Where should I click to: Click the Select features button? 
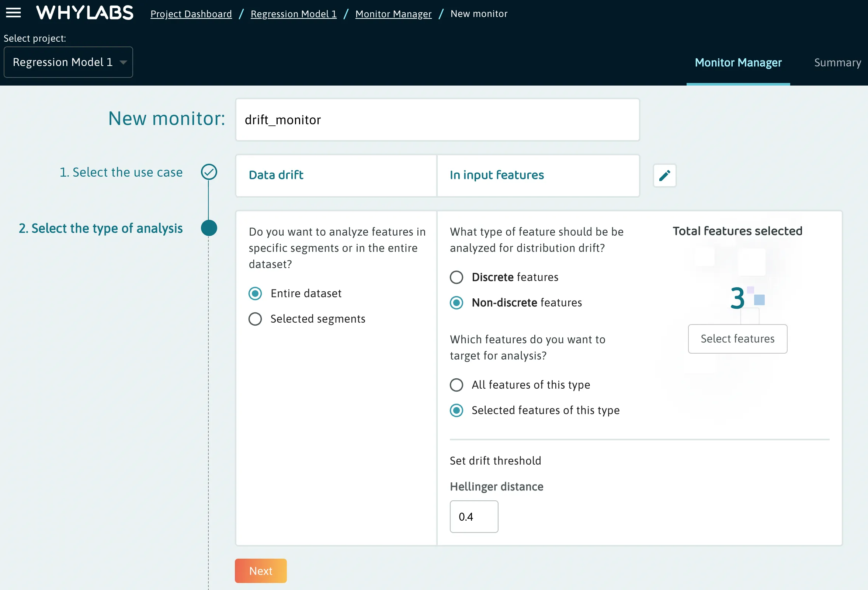(737, 339)
